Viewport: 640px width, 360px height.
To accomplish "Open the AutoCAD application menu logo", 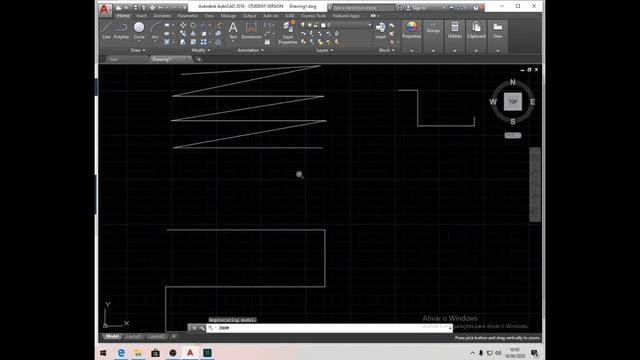I will click(105, 9).
